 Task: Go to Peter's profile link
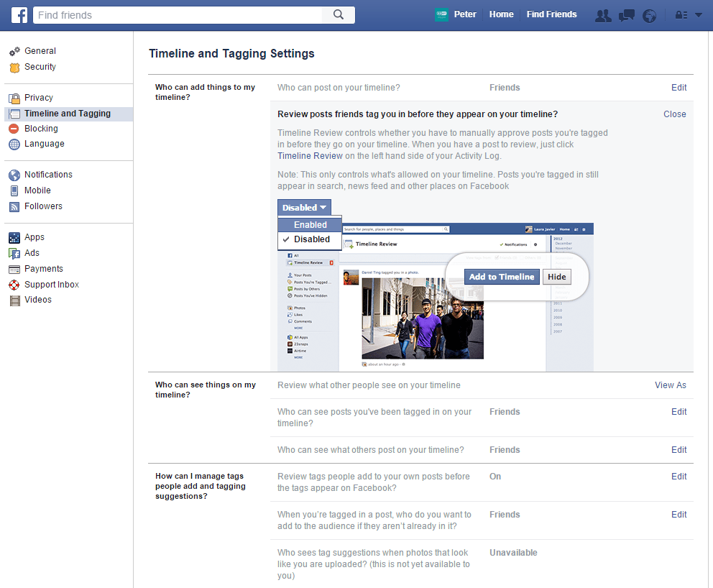click(465, 14)
